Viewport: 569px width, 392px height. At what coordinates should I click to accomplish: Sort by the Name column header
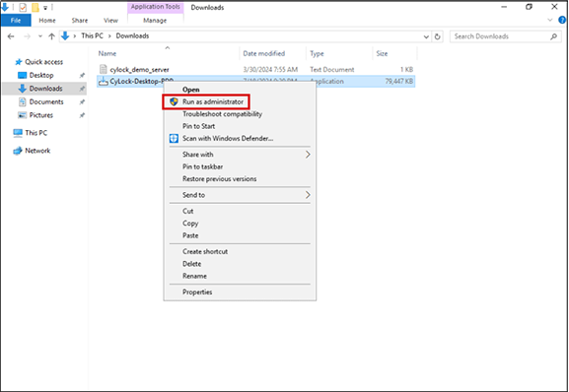[x=107, y=53]
